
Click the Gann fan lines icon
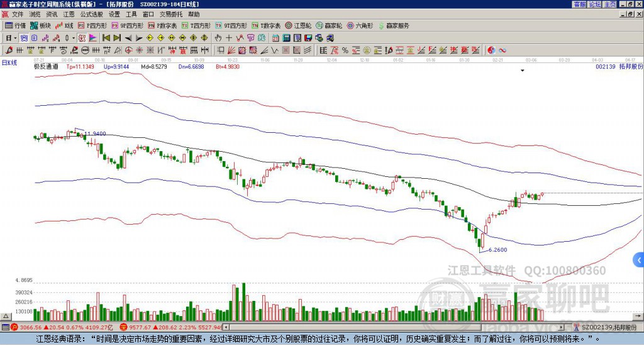231,50
